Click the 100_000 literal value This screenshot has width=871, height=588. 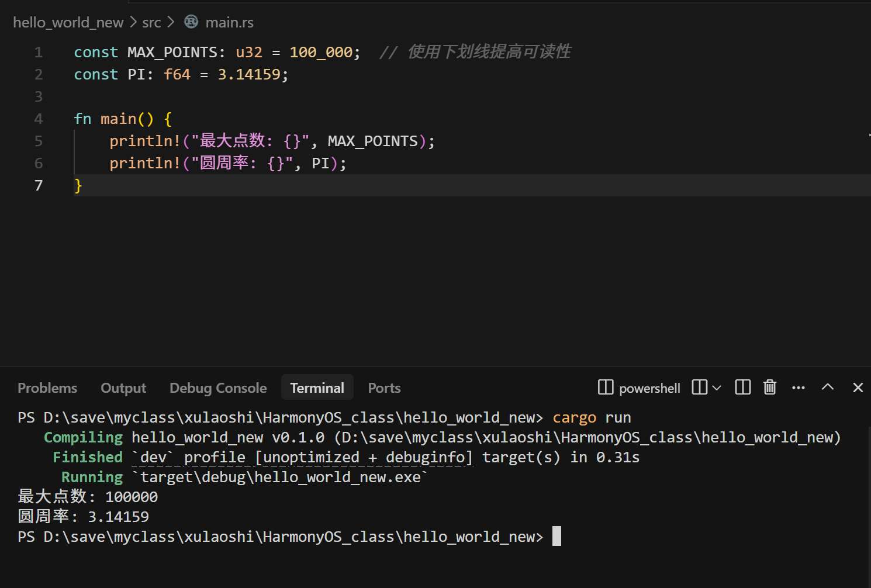coord(321,53)
